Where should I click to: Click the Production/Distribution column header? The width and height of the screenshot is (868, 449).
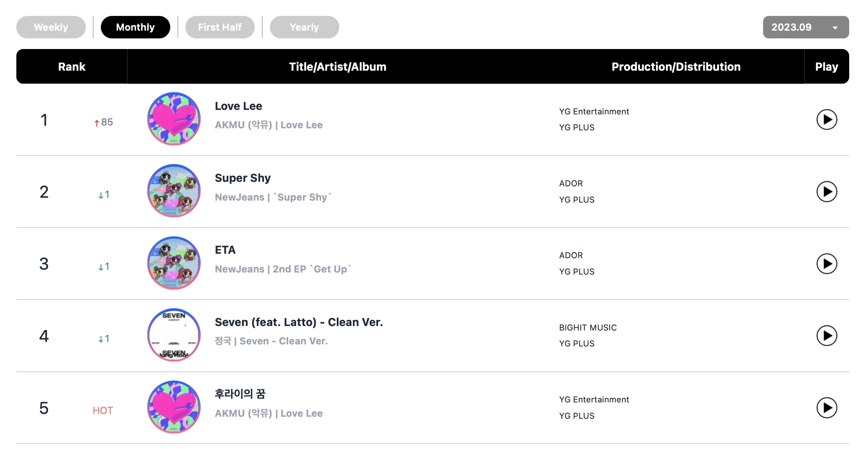click(676, 67)
